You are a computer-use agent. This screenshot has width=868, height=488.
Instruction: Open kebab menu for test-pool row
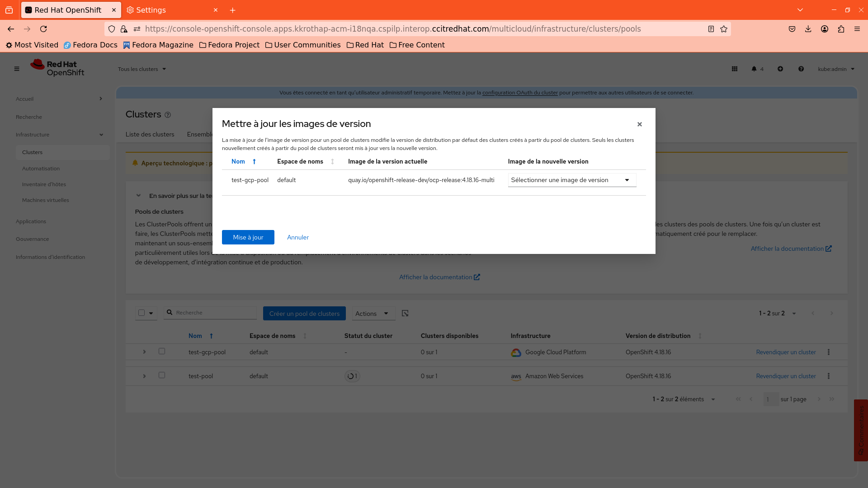pyautogui.click(x=829, y=376)
